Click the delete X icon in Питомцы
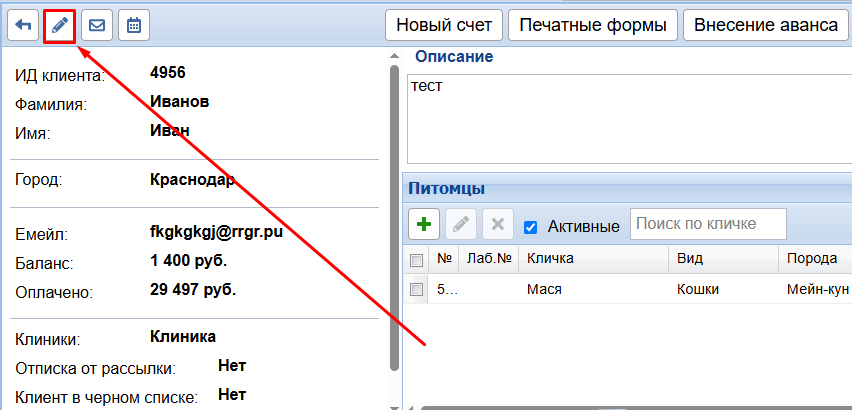 tap(498, 224)
